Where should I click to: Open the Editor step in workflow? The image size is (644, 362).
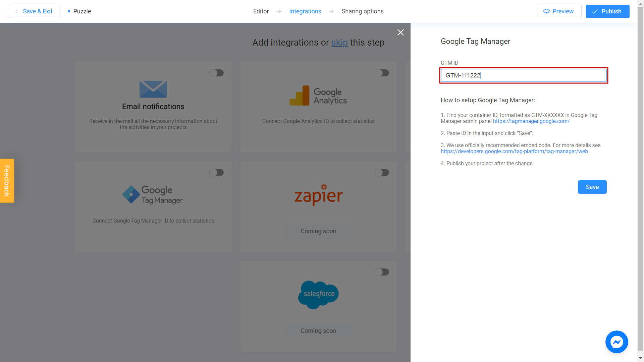pyautogui.click(x=261, y=11)
